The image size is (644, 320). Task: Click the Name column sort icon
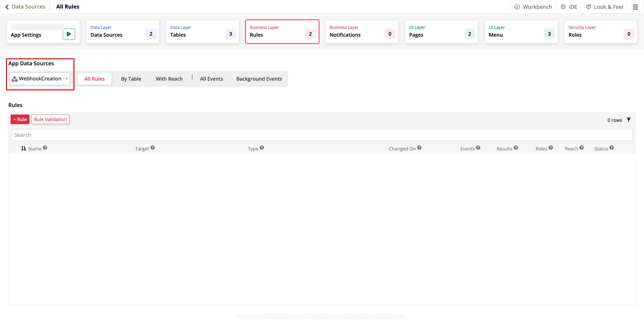[x=23, y=148]
